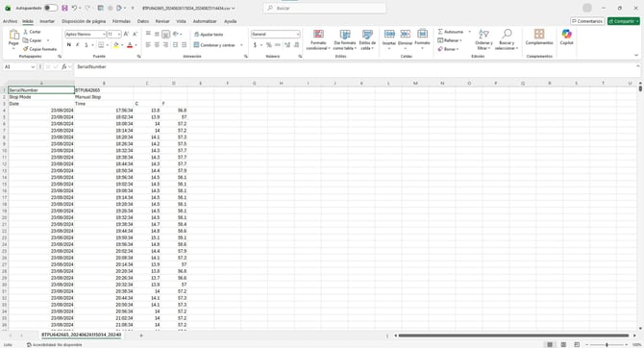
Task: Open the file name dropdown in title bar
Action: click(234, 8)
